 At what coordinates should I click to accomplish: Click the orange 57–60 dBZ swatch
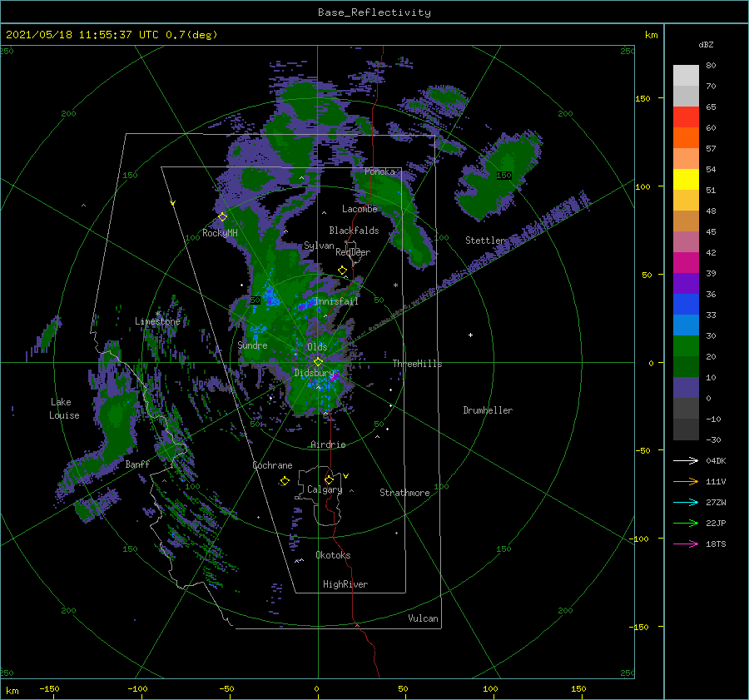tap(686, 138)
